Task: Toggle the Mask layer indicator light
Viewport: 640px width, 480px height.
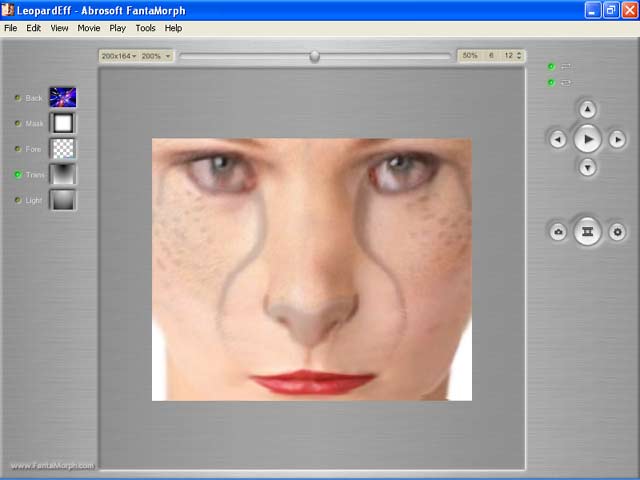Action: click(18, 124)
